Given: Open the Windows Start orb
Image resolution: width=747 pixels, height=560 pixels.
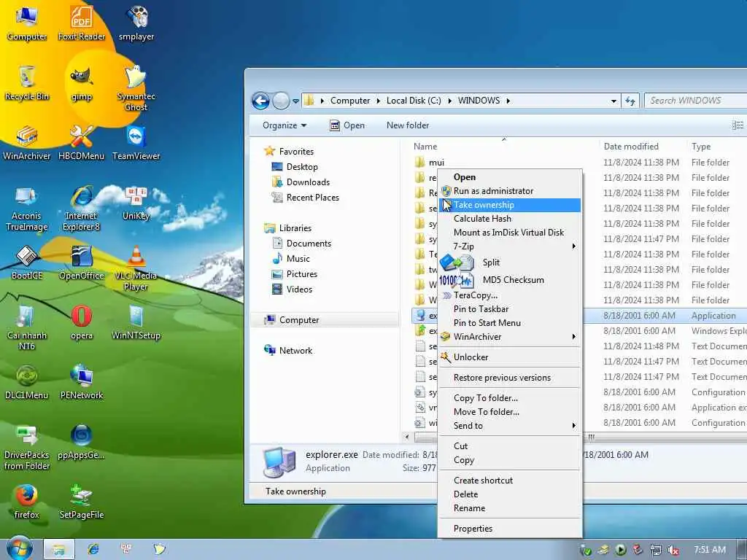Looking at the screenshot, I should [x=20, y=548].
